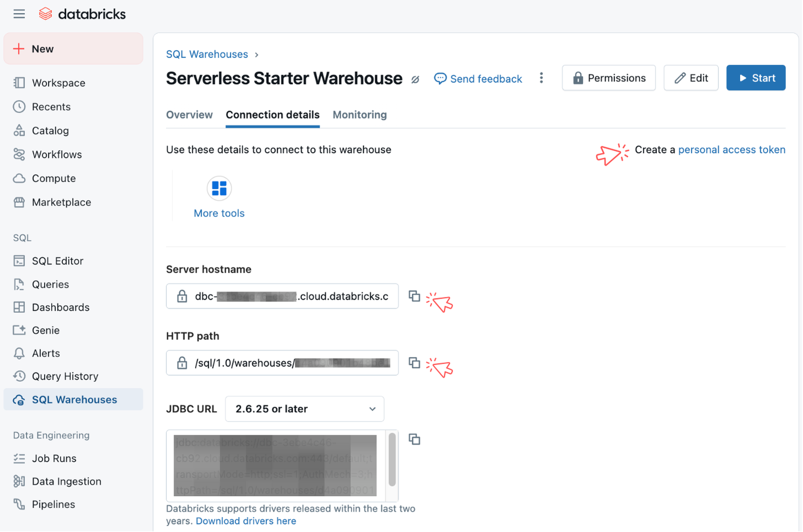This screenshot has width=803, height=532.
Task: Copy the HTTP path value
Action: [414, 363]
